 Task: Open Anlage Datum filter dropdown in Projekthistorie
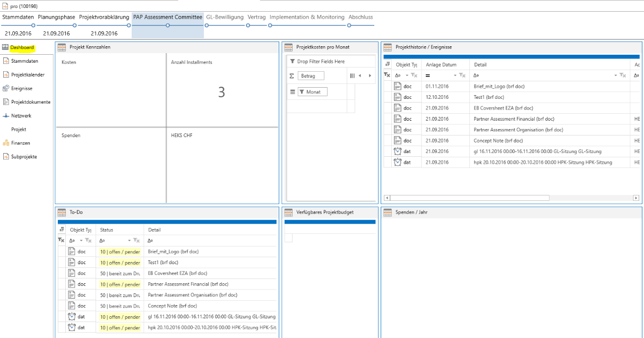click(x=456, y=75)
